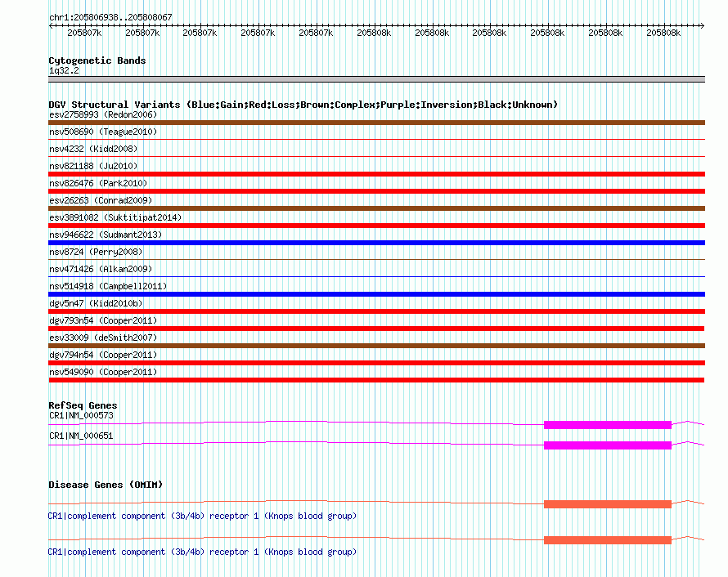728x577 pixels.
Task: Click the red bar of nsv821188 (Ju2010)
Action: [x=376, y=174]
